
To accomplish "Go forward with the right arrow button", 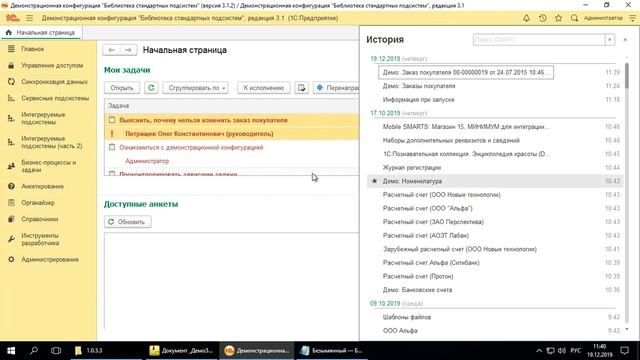I will 128,50.
